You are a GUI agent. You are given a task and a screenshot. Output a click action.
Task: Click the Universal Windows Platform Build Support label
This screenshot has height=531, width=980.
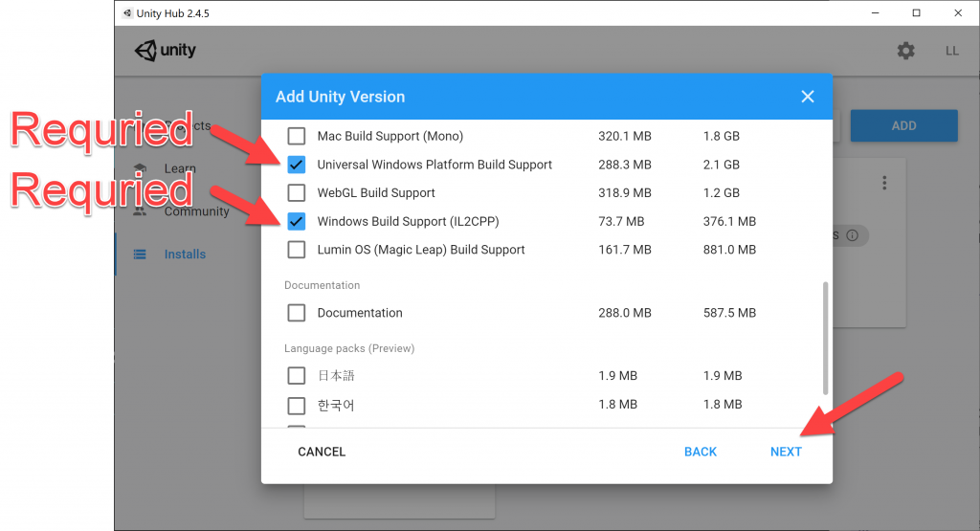(434, 165)
